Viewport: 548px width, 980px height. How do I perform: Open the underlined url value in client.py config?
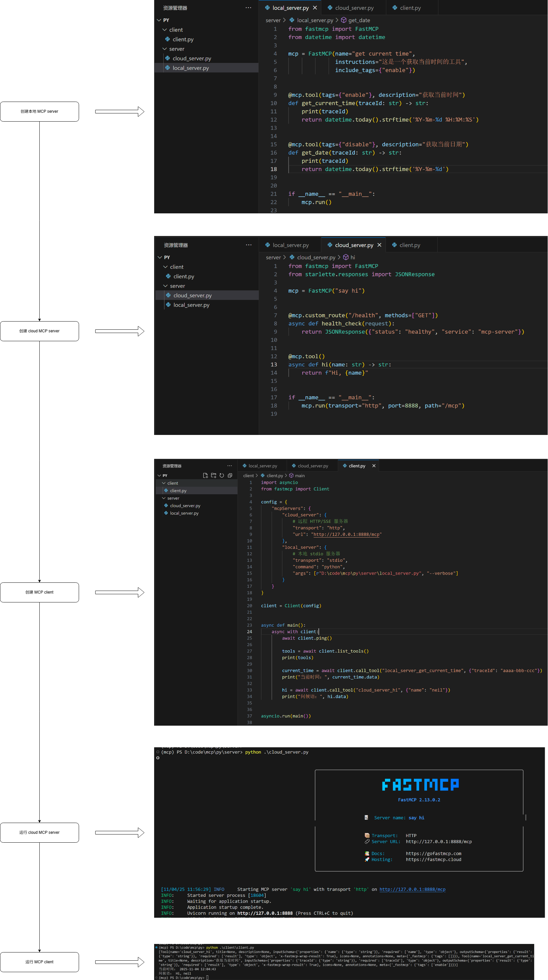[x=346, y=534]
